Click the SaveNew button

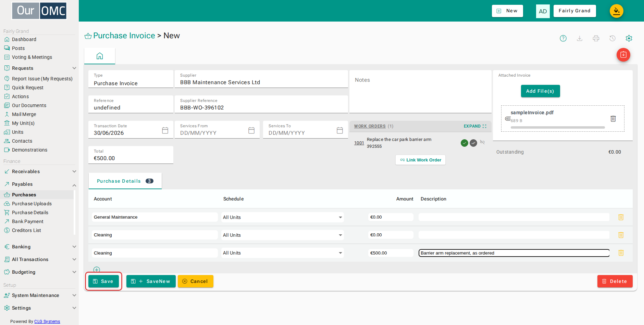coord(151,281)
